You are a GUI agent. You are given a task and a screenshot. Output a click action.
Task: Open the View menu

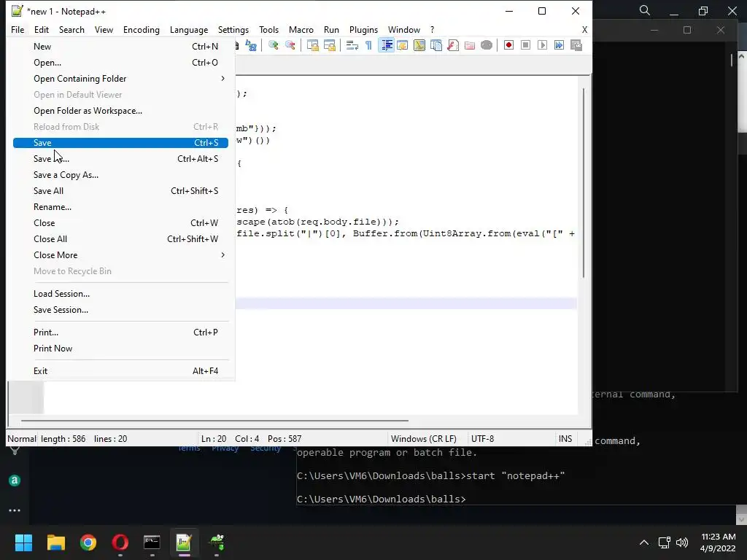coord(104,29)
